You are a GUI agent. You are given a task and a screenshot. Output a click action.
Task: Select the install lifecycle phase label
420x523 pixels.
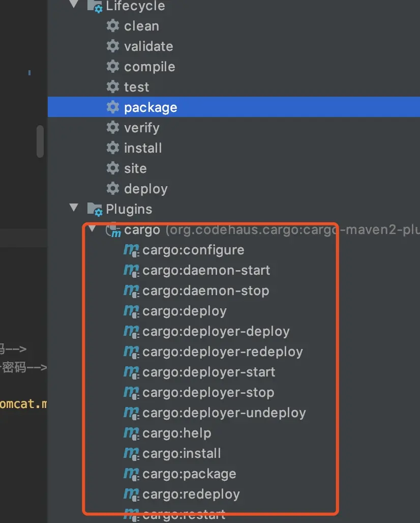[143, 148]
